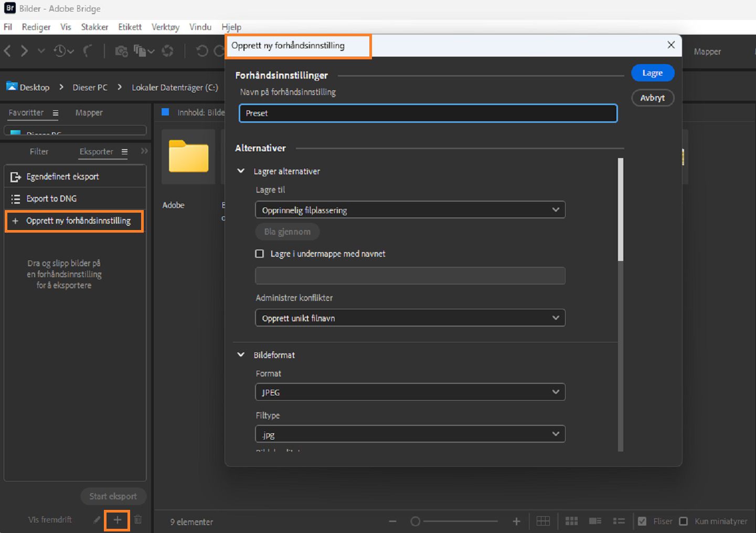Switch to list view icon

[619, 521]
